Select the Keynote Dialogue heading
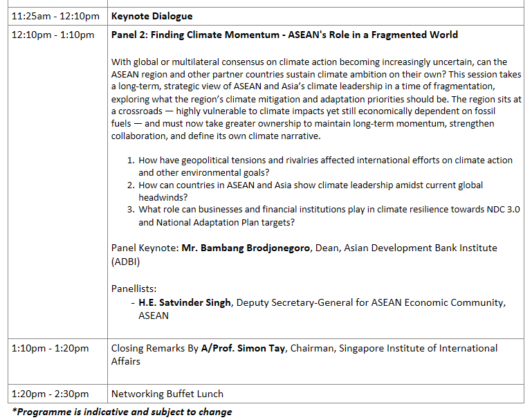The height and width of the screenshot is (420, 532). tap(152, 16)
